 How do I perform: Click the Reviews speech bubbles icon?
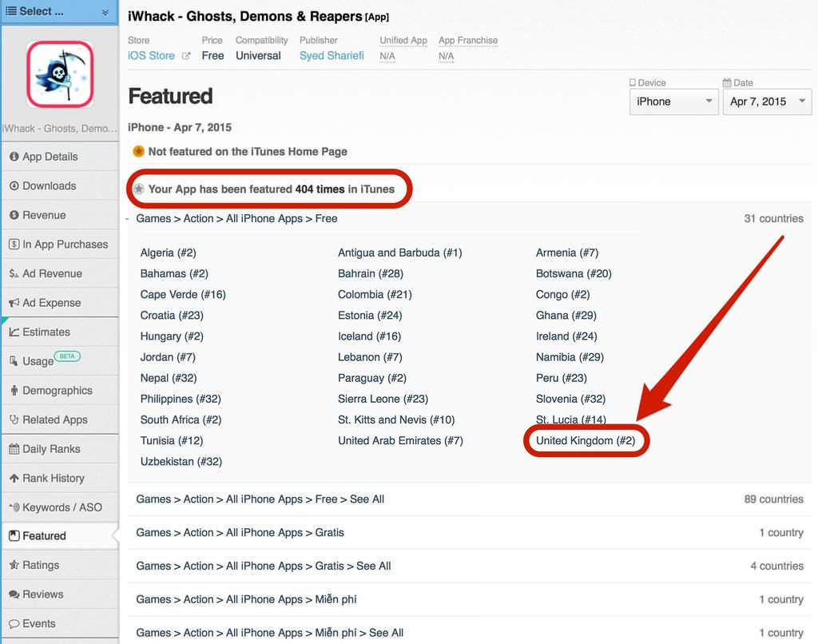pyautogui.click(x=14, y=594)
